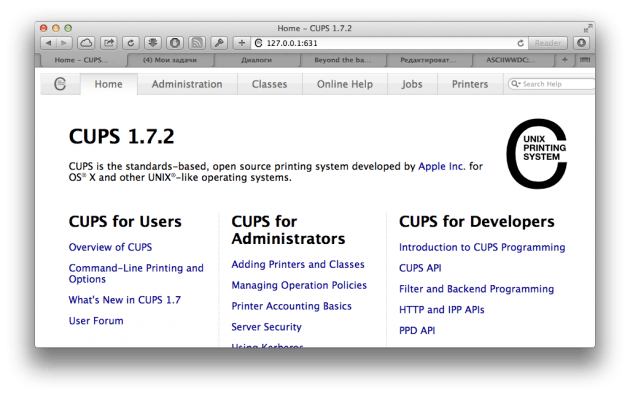630x396 pixels.
Task: Click the RSS feed toolbar icon
Action: pyautogui.click(x=197, y=43)
